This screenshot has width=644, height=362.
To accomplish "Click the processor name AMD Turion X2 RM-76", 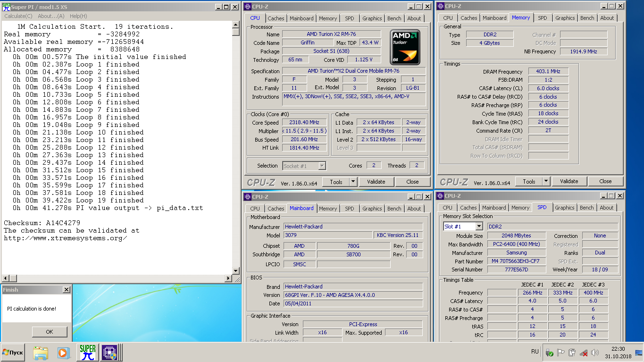I will pos(331,34).
